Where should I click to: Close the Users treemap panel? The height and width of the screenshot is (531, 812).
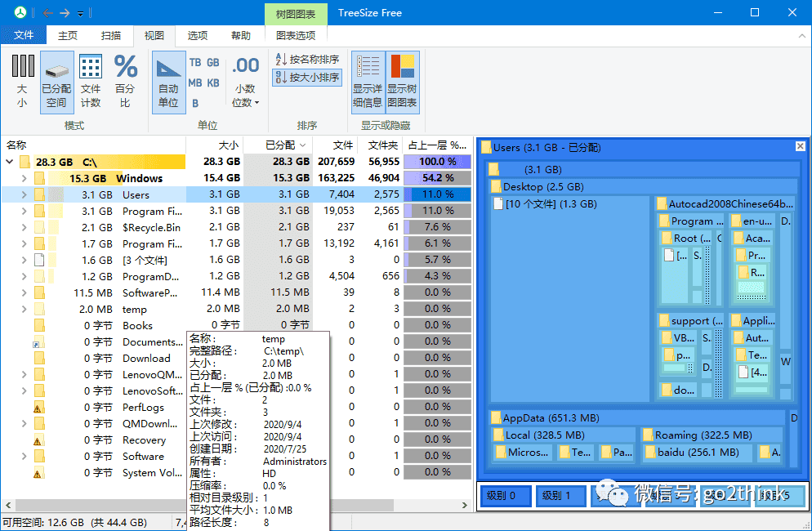coord(800,146)
